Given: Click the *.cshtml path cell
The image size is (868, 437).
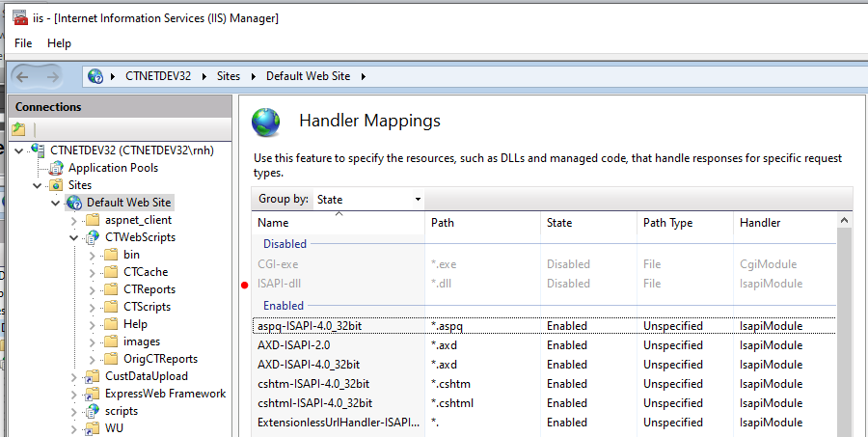Looking at the screenshot, I should coord(452,403).
